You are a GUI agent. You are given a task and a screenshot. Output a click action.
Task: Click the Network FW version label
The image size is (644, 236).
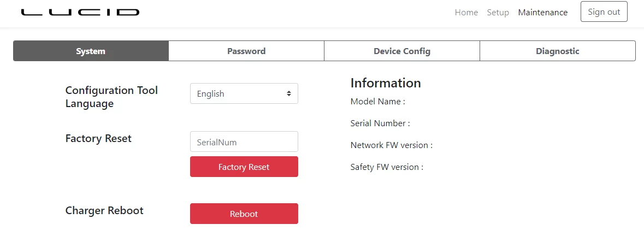(392, 145)
